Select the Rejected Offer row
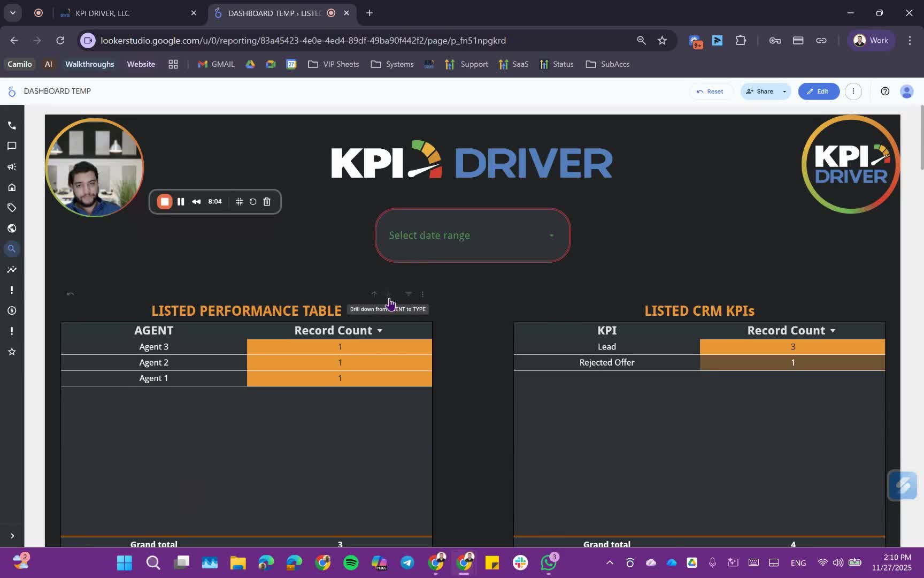The image size is (924, 578). 699,362
